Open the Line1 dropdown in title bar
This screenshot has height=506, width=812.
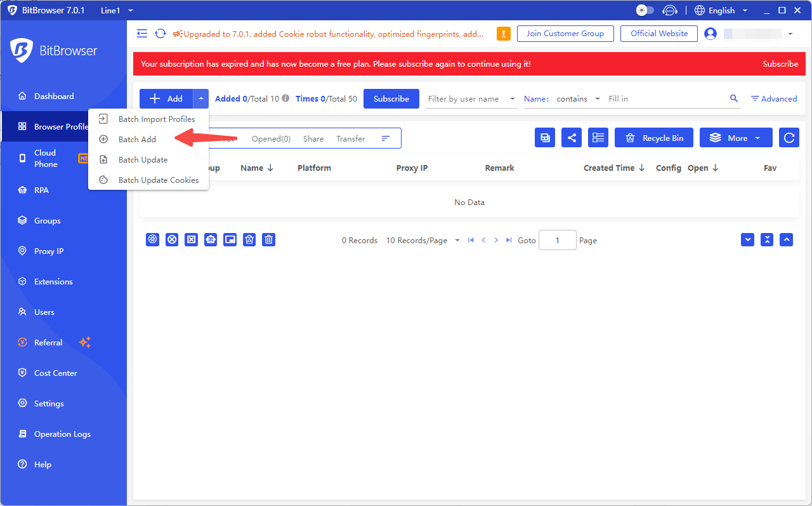pyautogui.click(x=117, y=10)
